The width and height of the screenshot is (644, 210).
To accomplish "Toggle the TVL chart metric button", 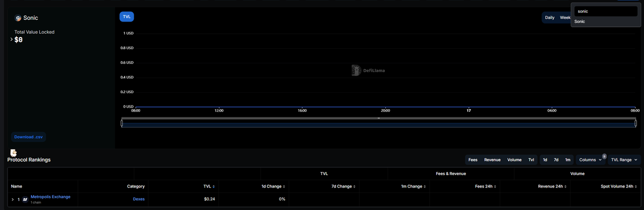I will (x=127, y=17).
